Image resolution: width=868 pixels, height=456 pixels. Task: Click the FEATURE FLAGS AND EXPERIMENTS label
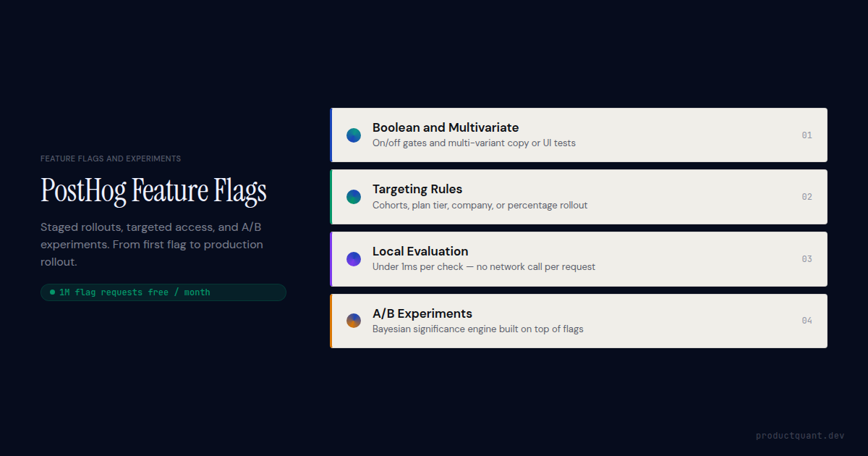point(111,159)
